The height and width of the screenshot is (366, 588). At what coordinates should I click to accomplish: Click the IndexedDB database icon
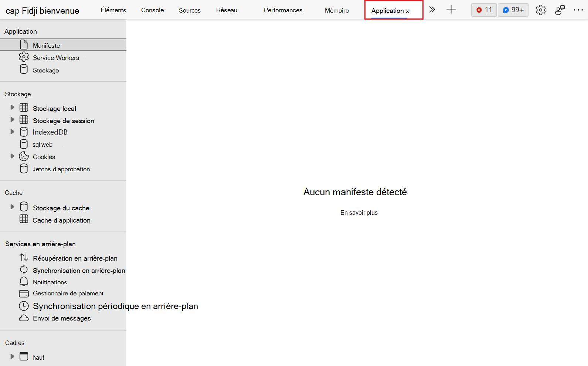click(x=24, y=132)
